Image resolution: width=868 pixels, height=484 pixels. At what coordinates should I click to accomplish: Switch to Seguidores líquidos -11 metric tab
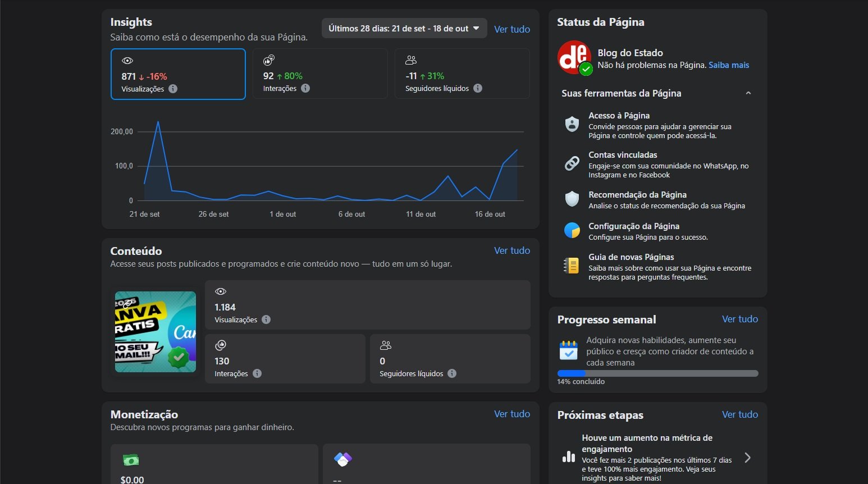pyautogui.click(x=462, y=74)
